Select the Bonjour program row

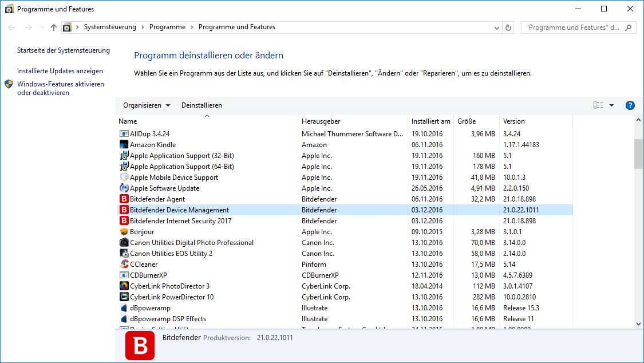pyautogui.click(x=345, y=231)
